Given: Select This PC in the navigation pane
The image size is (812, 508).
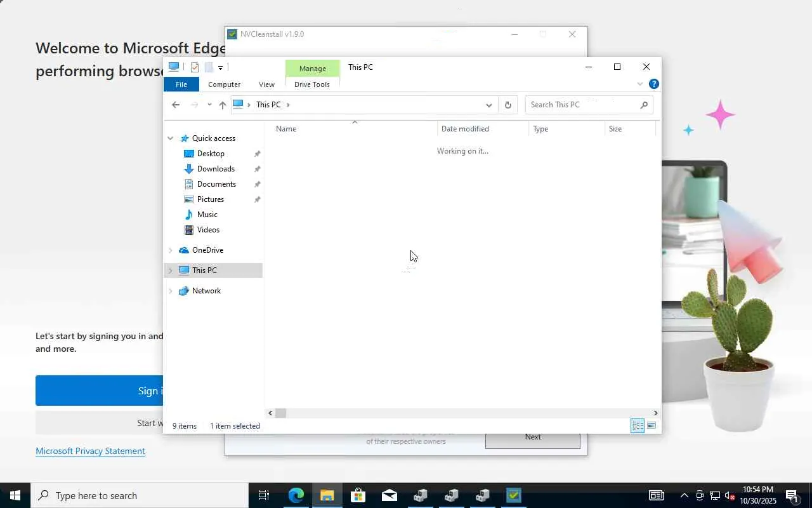Looking at the screenshot, I should click(x=204, y=271).
